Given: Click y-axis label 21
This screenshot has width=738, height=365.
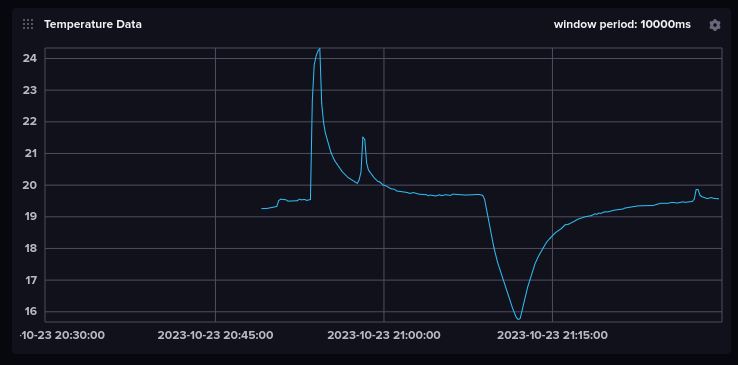Looking at the screenshot, I should pos(30,153).
